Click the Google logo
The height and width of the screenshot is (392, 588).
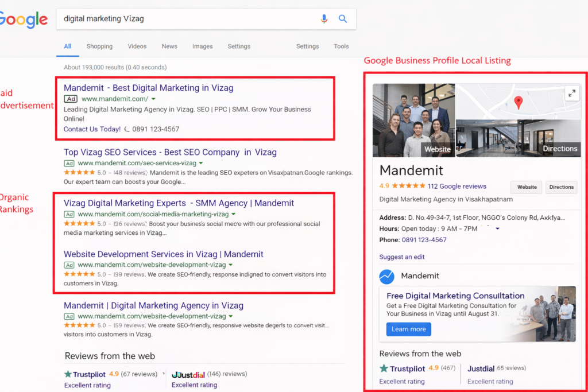click(x=24, y=20)
